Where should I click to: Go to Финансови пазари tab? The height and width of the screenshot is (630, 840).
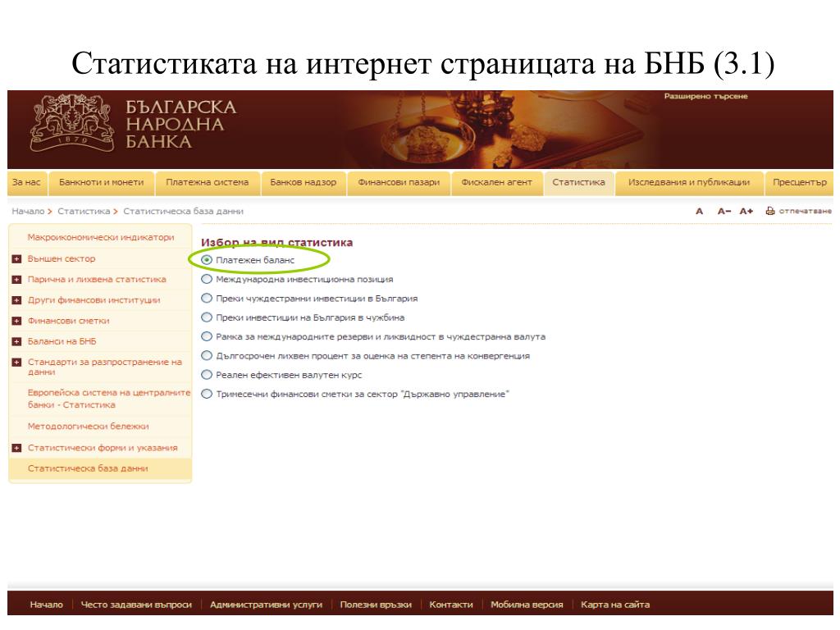(x=399, y=183)
